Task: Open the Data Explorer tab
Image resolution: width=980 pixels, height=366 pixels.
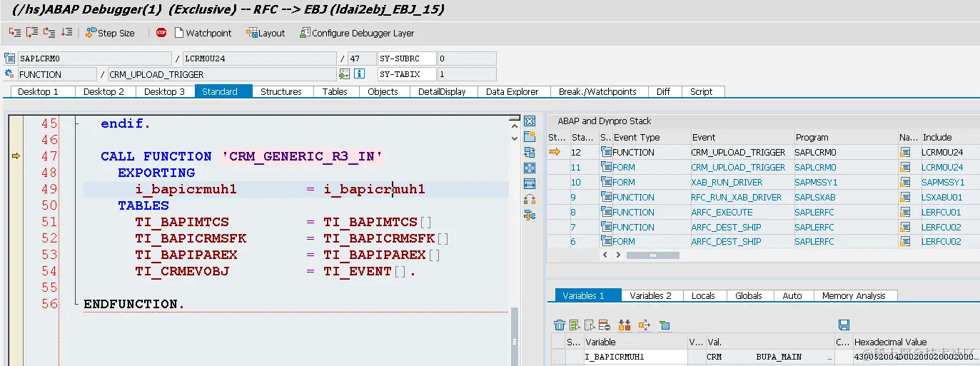Action: coord(512,91)
